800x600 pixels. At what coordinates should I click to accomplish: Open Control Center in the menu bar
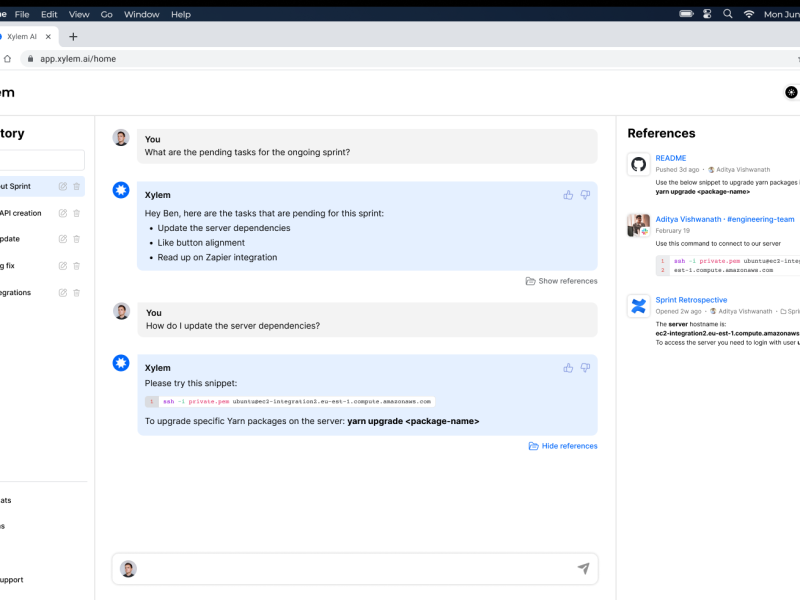pos(707,14)
